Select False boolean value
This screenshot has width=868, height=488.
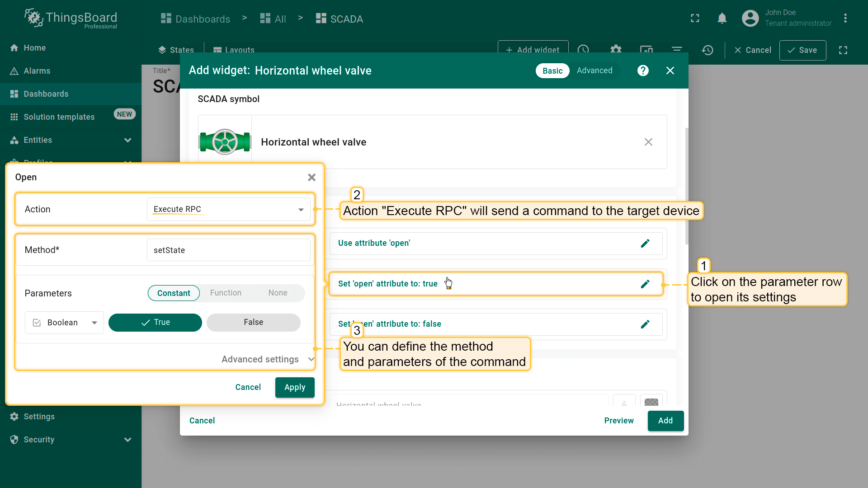[x=253, y=323]
